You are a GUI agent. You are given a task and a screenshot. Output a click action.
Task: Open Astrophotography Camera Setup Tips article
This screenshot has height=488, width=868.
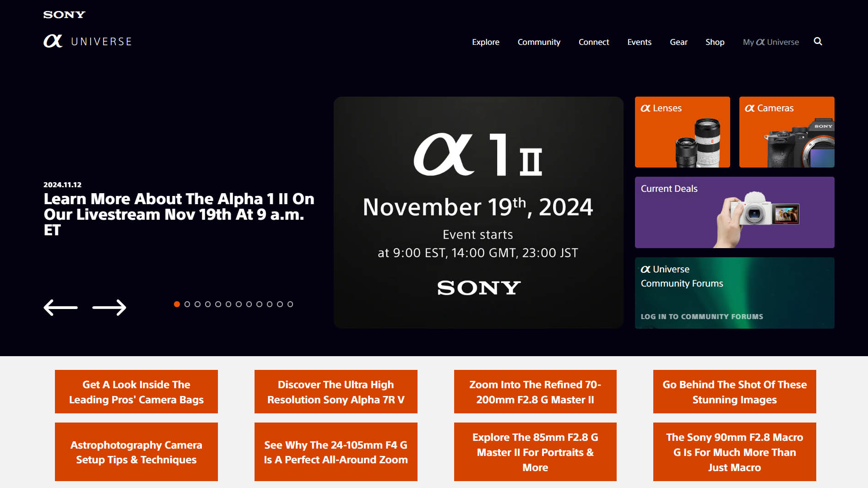(136, 452)
